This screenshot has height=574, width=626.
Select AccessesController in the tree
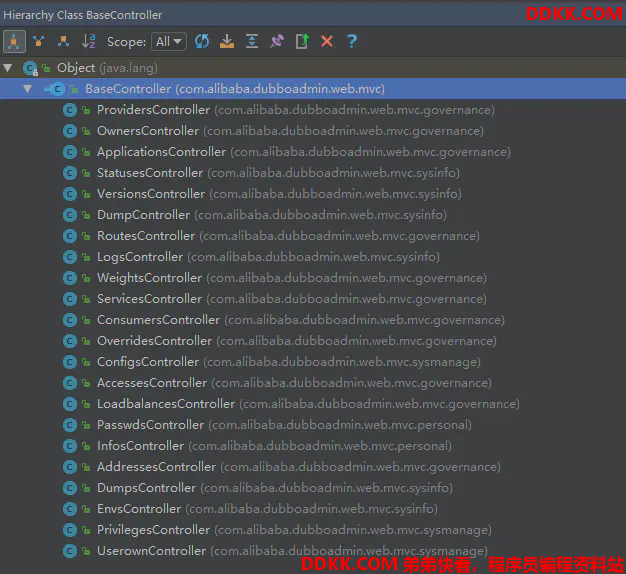[313, 383]
